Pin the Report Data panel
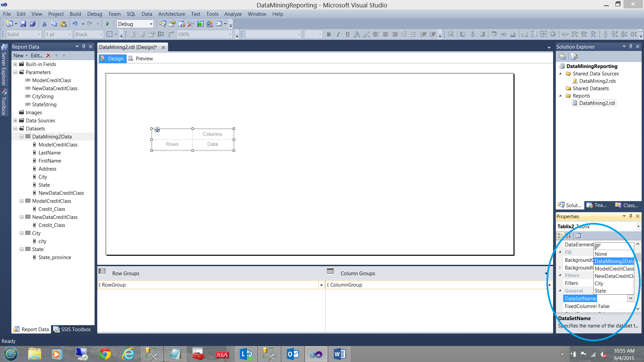Image resolution: width=644 pixels, height=362 pixels. click(84, 47)
